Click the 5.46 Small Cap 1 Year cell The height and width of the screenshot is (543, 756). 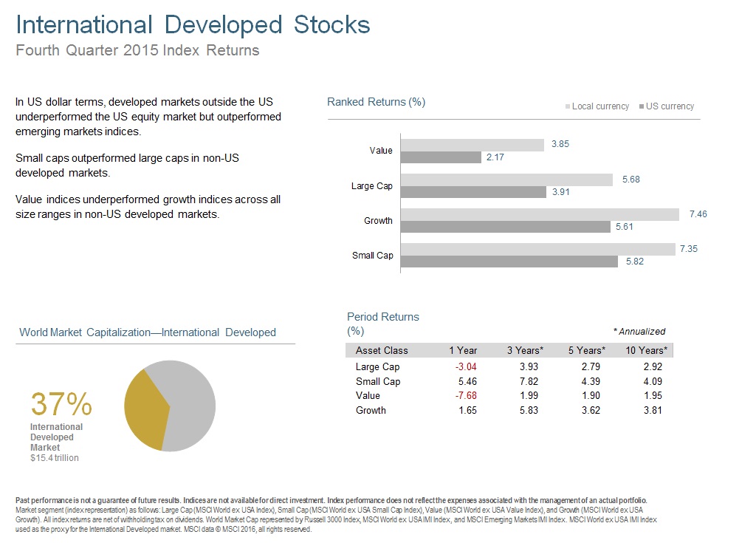(x=467, y=381)
